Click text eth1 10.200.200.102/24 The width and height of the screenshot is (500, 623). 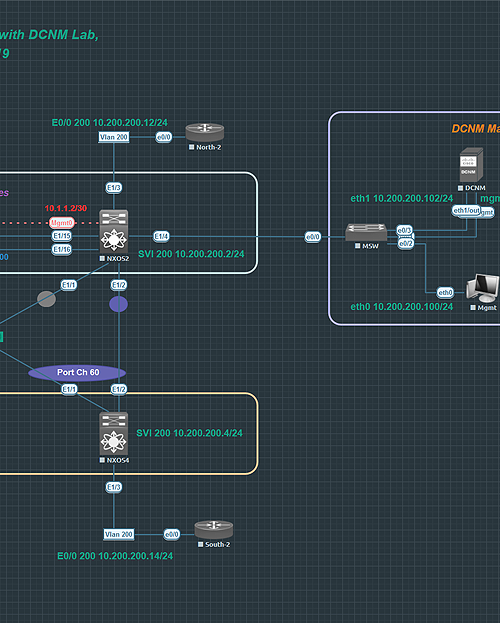(x=402, y=198)
